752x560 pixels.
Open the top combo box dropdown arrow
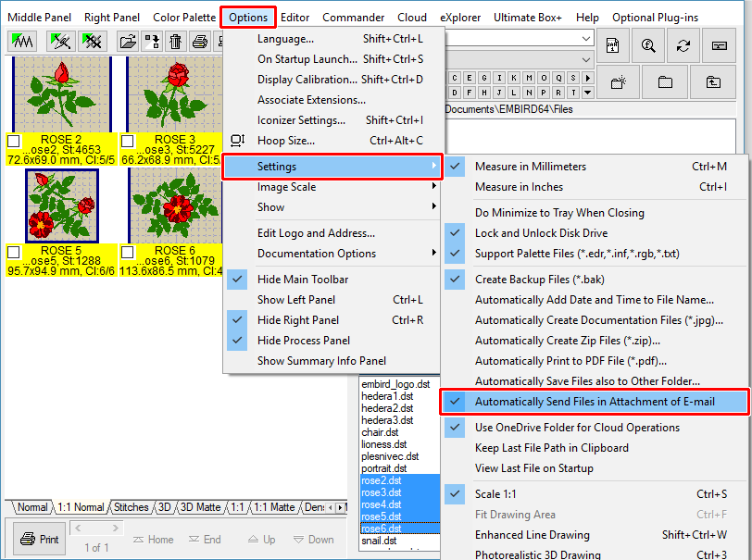(586, 38)
